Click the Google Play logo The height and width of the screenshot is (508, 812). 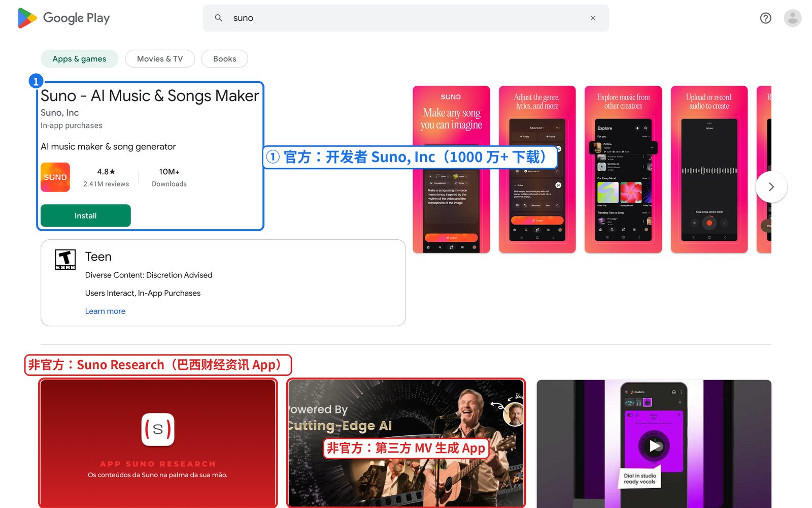pos(64,18)
